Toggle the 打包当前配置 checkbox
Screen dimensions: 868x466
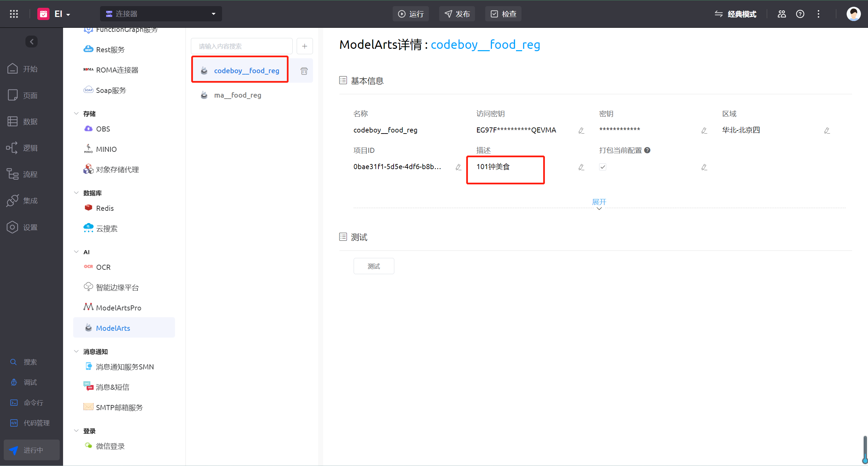[603, 167]
